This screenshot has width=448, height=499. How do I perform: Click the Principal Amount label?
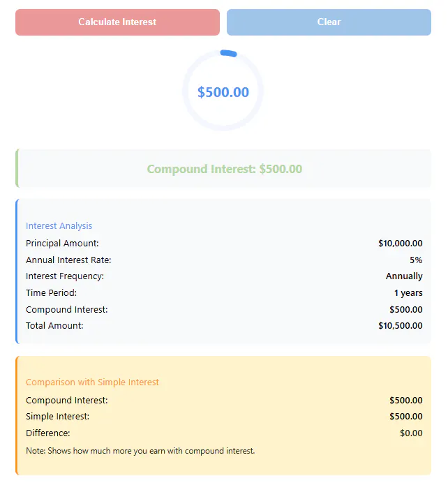click(62, 243)
